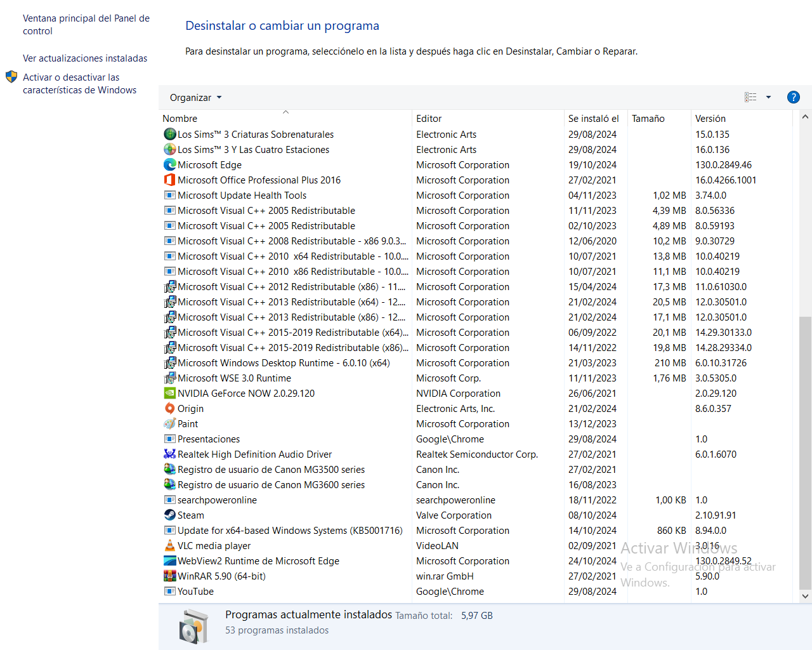Viewport: 812px width, 650px height.
Task: Open the Organizar dropdown menu
Action: coord(195,98)
